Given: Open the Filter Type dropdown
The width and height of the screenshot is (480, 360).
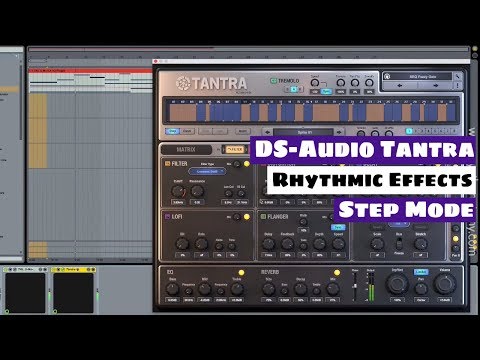Looking at the screenshot, I should [207, 171].
